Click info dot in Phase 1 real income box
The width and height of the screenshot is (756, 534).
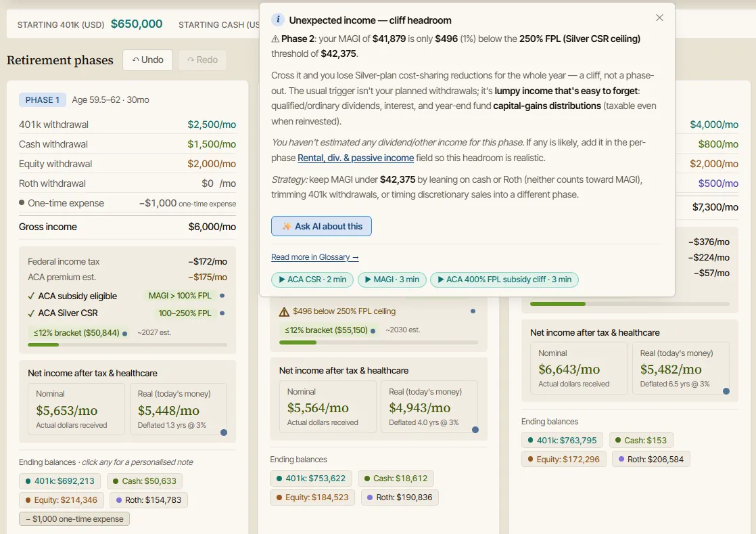click(x=224, y=432)
